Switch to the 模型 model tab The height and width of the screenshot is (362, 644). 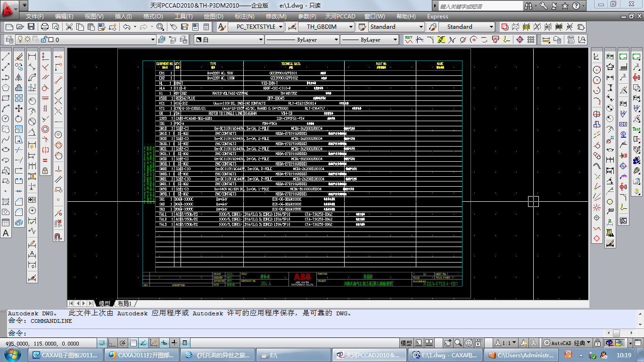104,303
